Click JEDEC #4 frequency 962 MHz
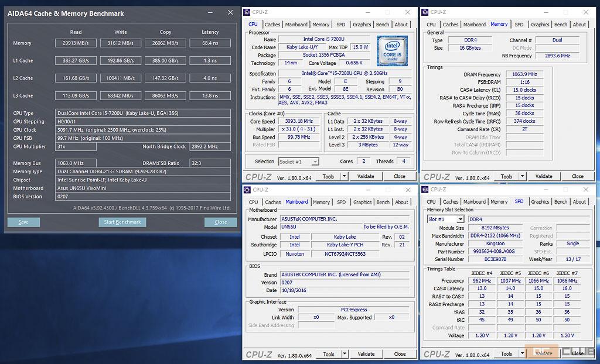 pos(482,281)
